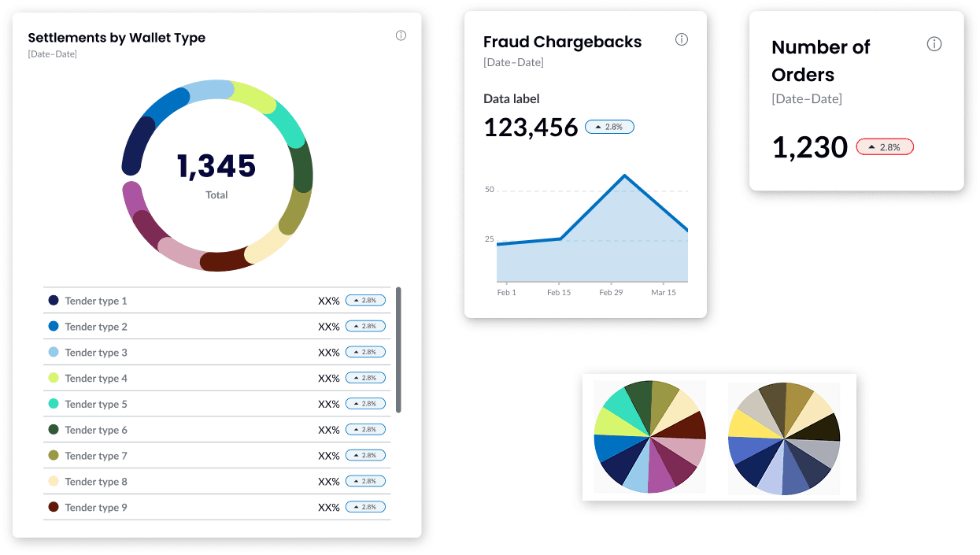Screen dimensions: 980x555
Task: Click the "Settlements by Wallet Type" title
Action: [116, 38]
